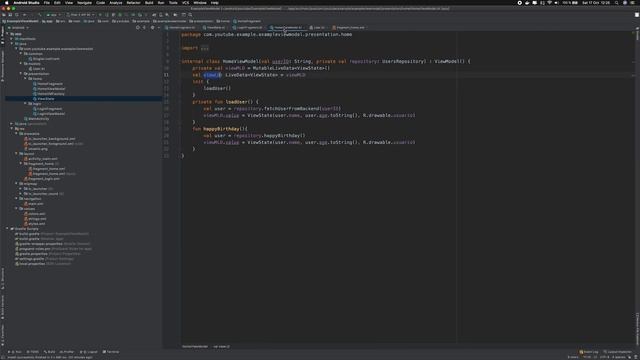Open the Build tool window button
This screenshot has height=360, width=640.
click(x=49, y=352)
